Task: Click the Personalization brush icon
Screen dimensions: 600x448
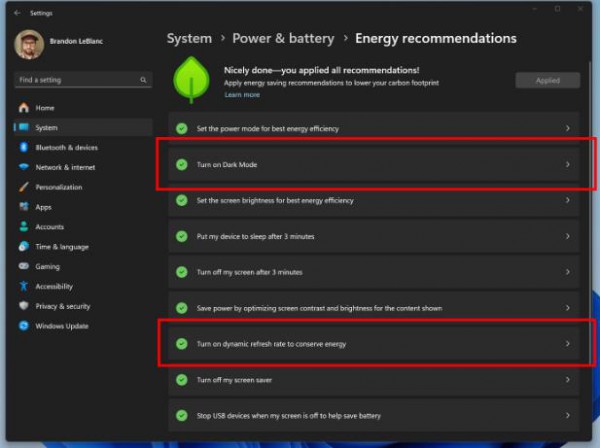Action: (24, 187)
